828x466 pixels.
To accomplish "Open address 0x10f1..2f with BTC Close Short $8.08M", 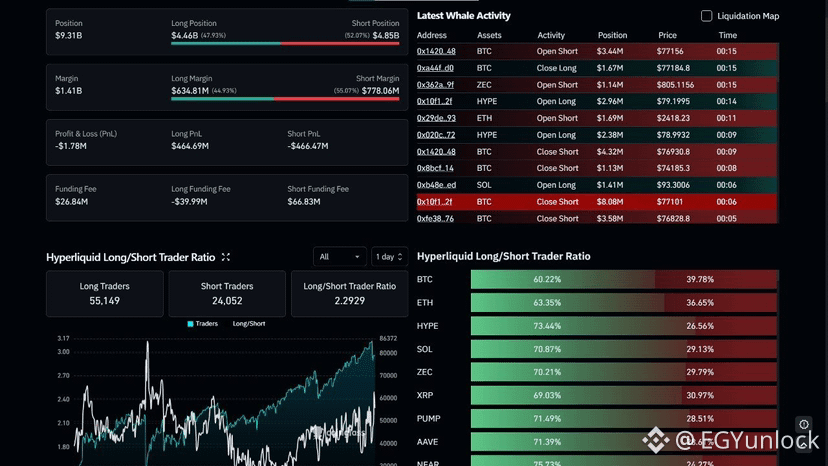I will 434,202.
